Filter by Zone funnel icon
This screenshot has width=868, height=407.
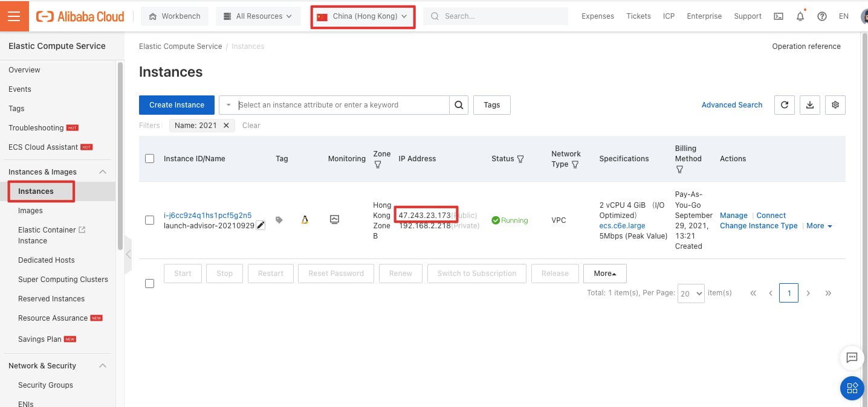[x=378, y=164]
